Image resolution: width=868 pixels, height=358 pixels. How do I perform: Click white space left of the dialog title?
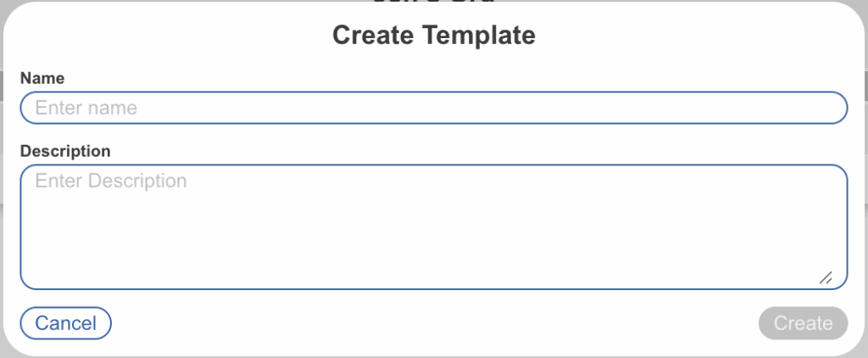(170, 36)
